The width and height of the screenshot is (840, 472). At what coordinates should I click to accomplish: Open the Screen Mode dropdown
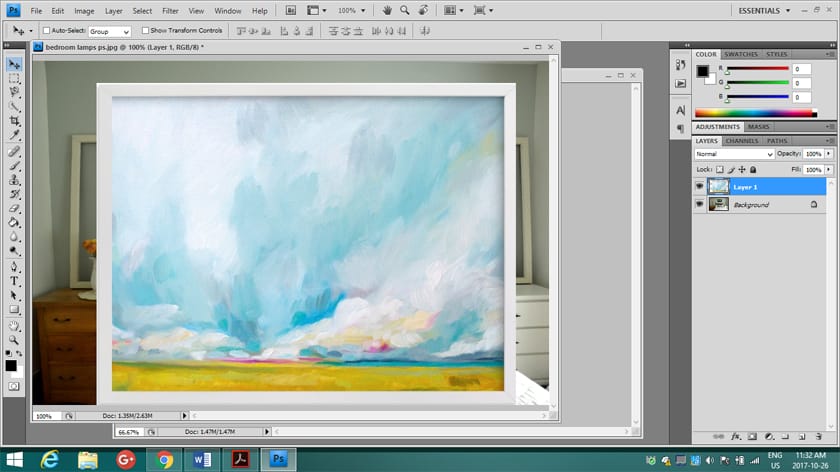[x=483, y=10]
